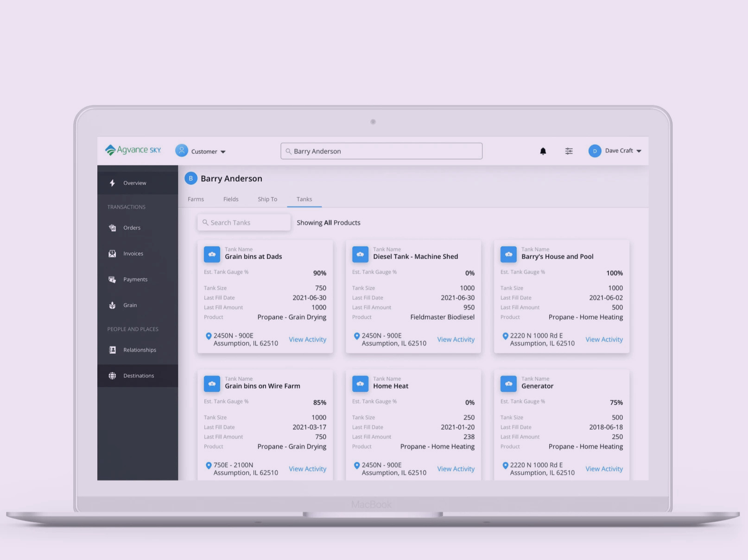Image resolution: width=748 pixels, height=560 pixels.
Task: Expand the Dave Craft user menu arrow
Action: coord(639,151)
